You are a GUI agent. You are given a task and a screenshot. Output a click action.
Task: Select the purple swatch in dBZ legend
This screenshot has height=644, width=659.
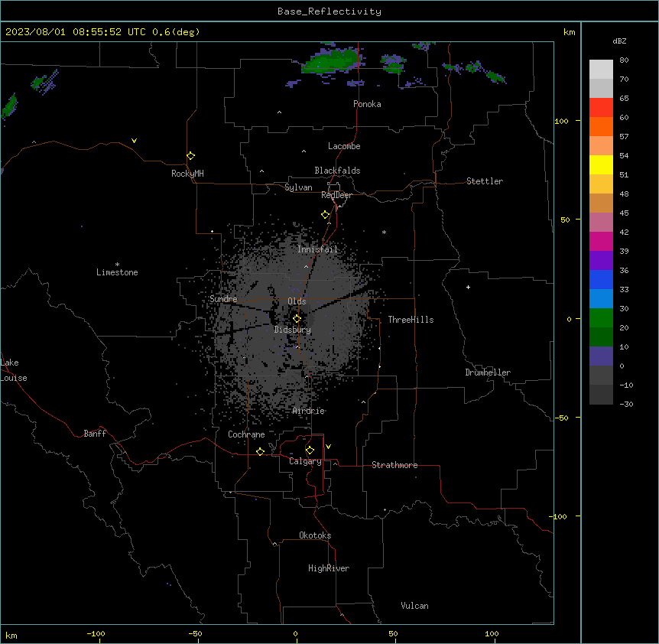601,261
